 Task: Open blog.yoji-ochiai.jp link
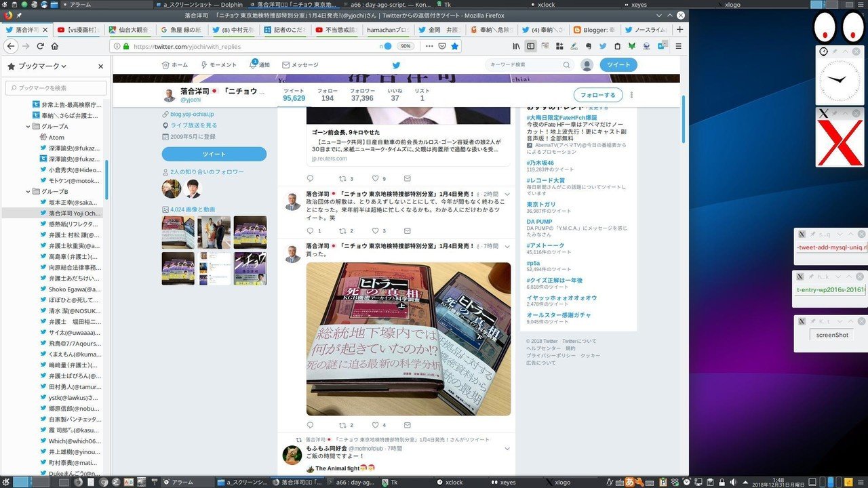(x=192, y=115)
